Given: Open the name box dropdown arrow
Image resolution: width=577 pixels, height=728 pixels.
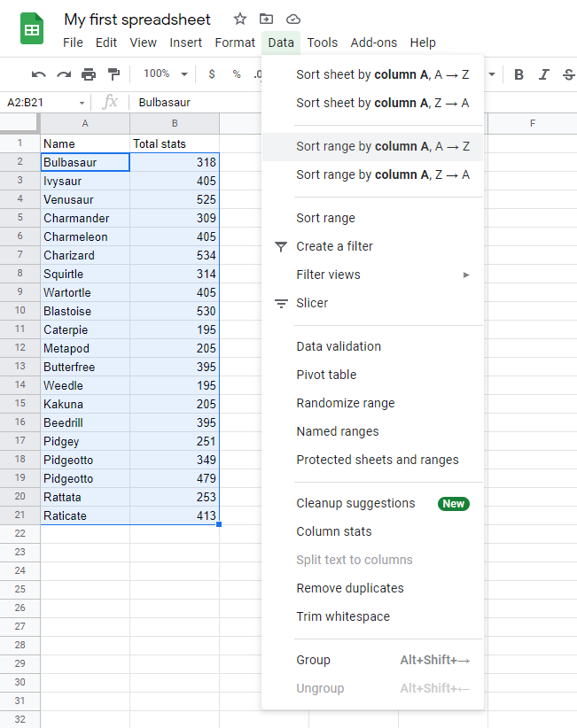Looking at the screenshot, I should 82,103.
